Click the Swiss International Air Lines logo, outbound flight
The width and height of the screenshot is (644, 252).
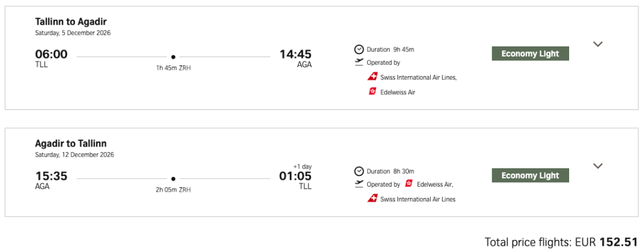pyautogui.click(x=372, y=77)
